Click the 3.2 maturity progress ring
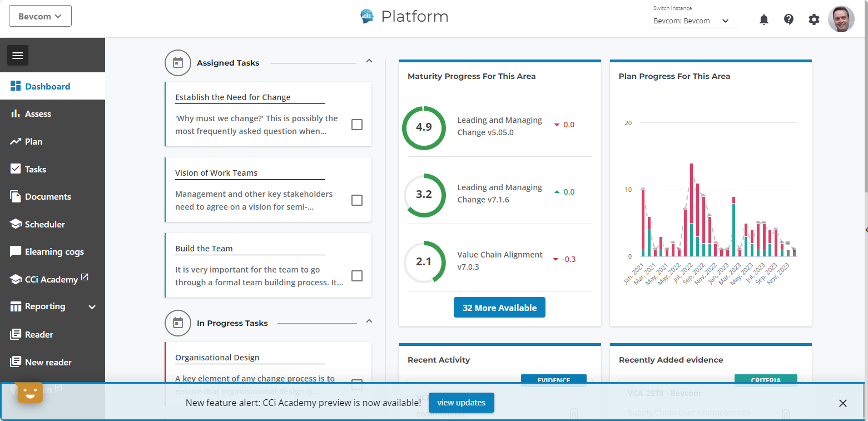 coord(424,195)
